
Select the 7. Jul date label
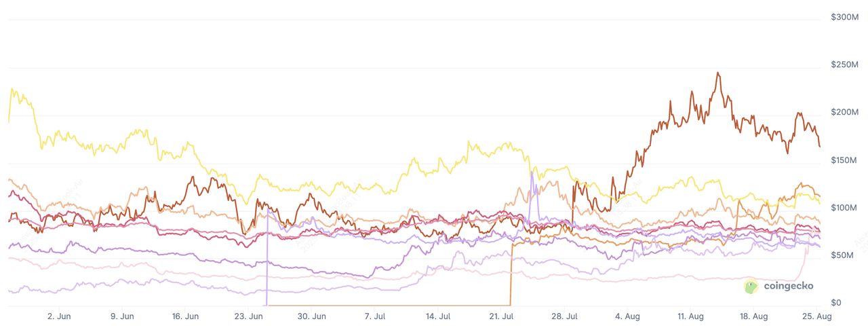point(375,316)
